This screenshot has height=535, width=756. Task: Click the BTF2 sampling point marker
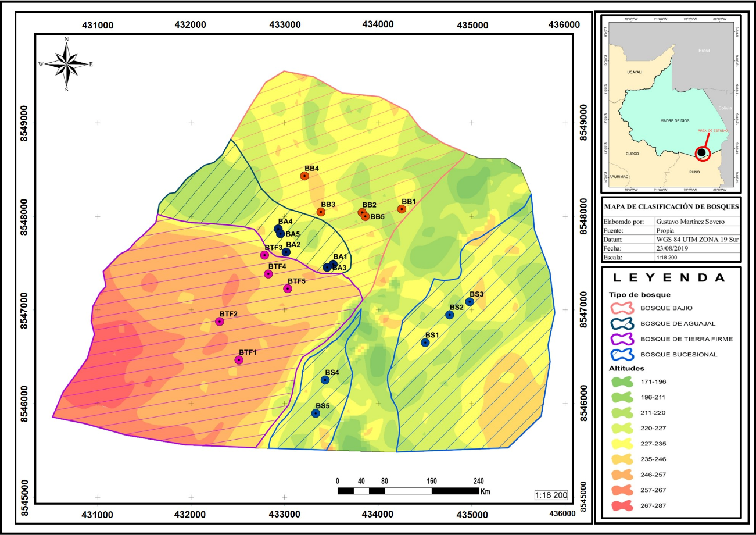(x=220, y=322)
